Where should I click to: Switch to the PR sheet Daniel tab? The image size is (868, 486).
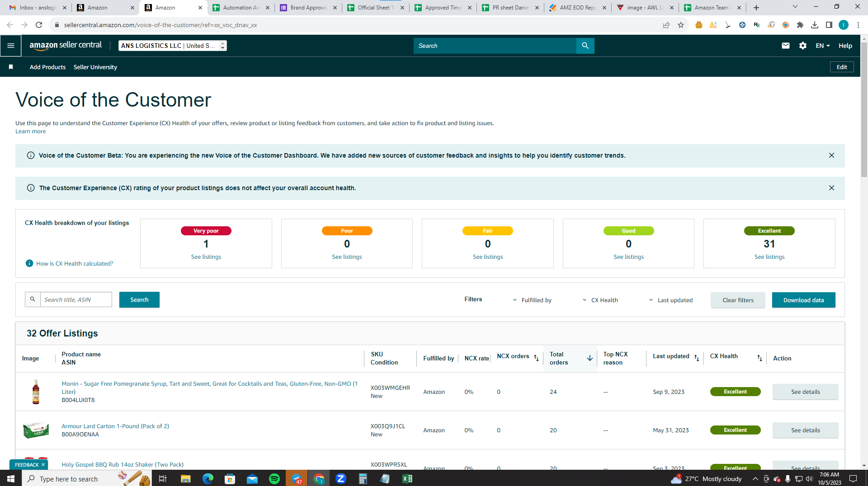click(510, 8)
